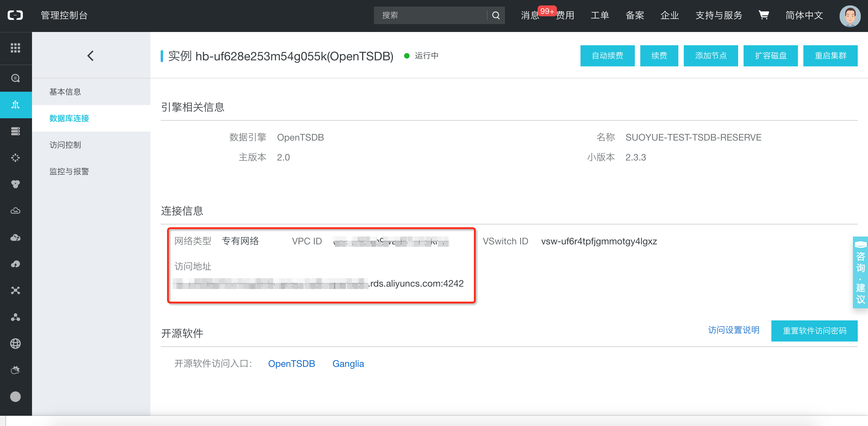Open the OpenTSDB software link

291,364
